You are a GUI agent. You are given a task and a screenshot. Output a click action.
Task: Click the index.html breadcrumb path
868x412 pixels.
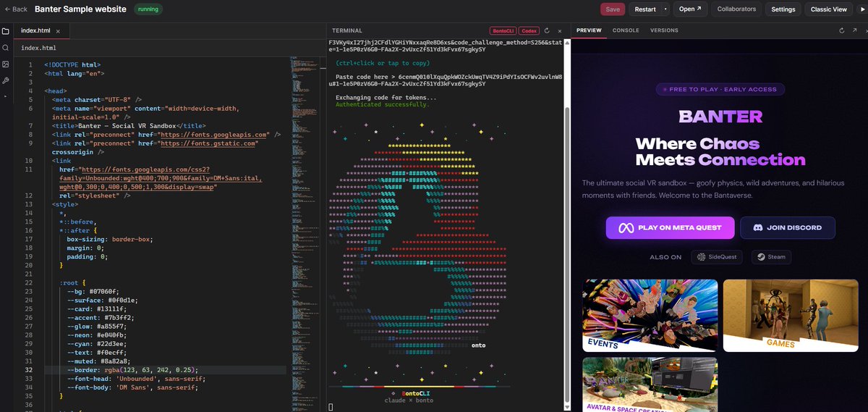coord(38,48)
